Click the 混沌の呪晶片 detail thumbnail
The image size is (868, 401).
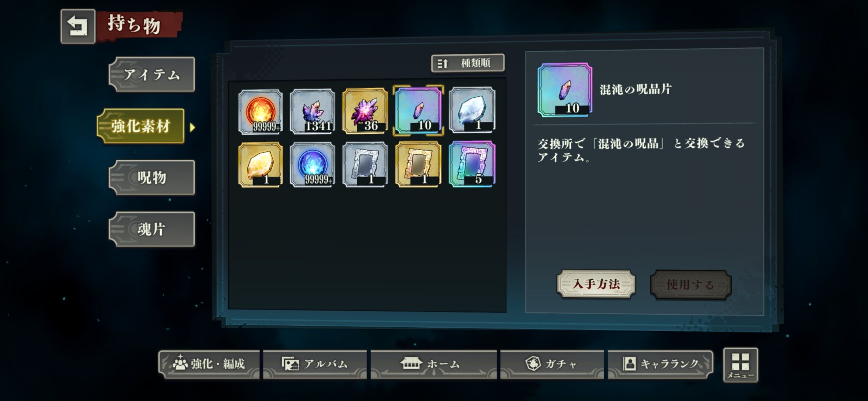pyautogui.click(x=565, y=90)
